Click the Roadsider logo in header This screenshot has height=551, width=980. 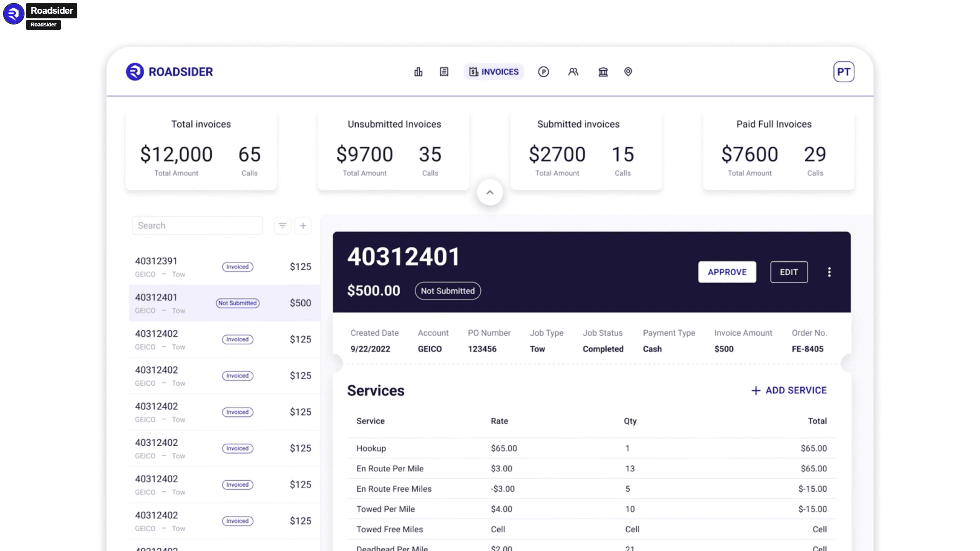click(x=170, y=72)
